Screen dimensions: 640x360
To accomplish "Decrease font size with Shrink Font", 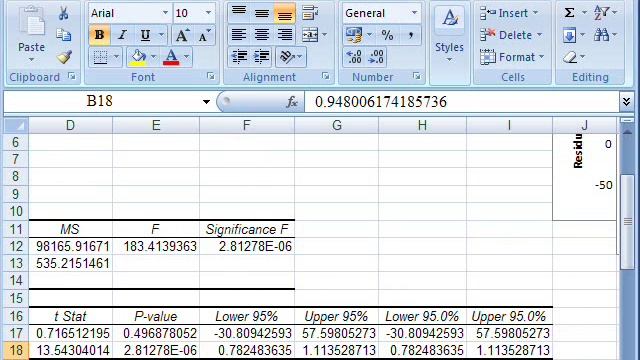I will (204, 36).
